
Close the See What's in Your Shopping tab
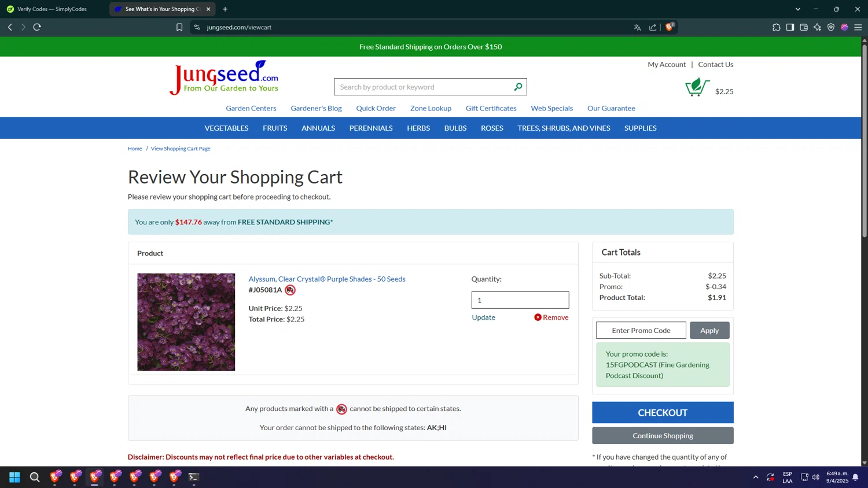click(208, 9)
